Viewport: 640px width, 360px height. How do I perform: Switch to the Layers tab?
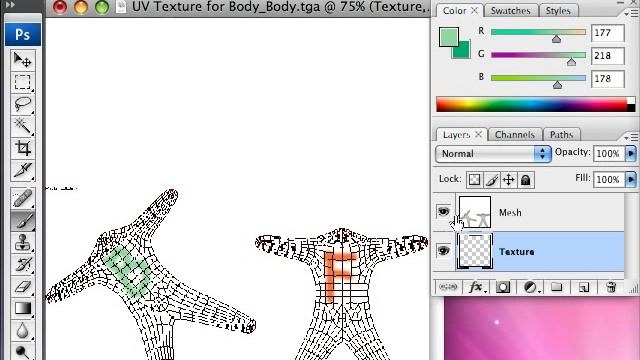[456, 135]
